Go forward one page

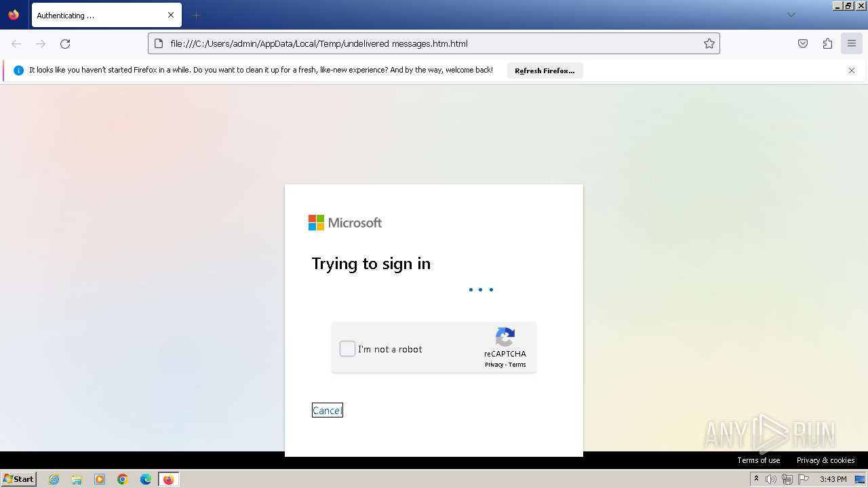(x=41, y=43)
